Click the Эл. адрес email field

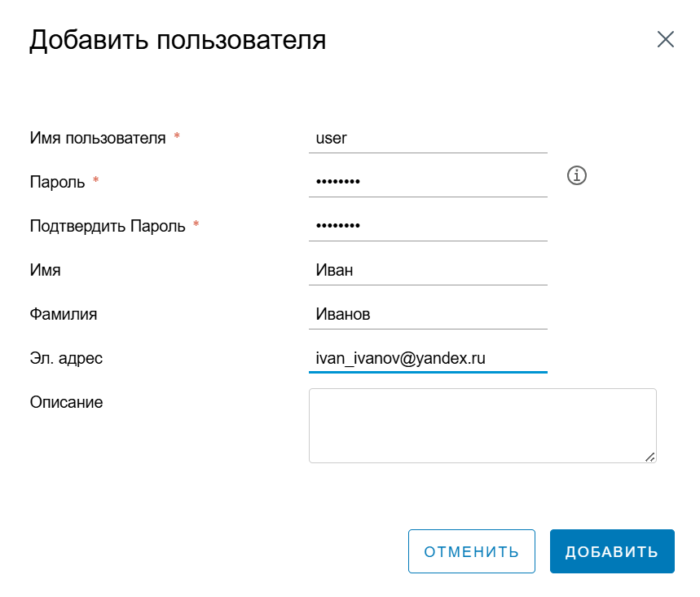pos(428,358)
